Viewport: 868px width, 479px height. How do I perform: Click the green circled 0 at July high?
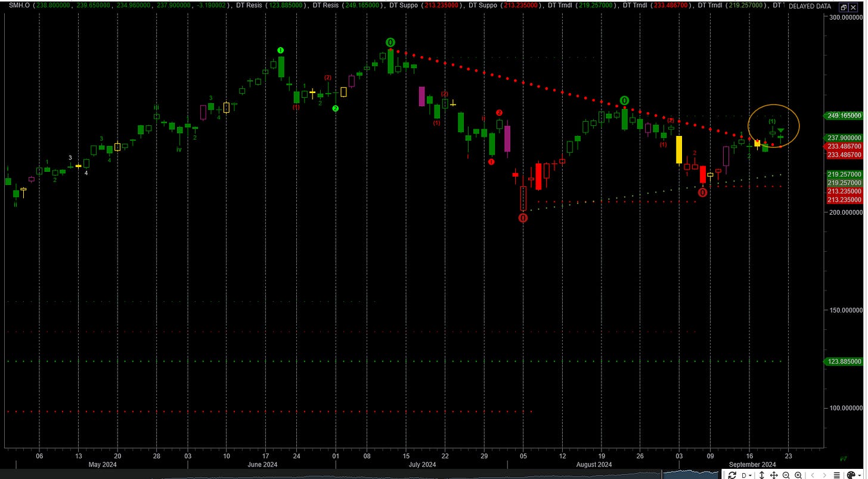tap(390, 42)
